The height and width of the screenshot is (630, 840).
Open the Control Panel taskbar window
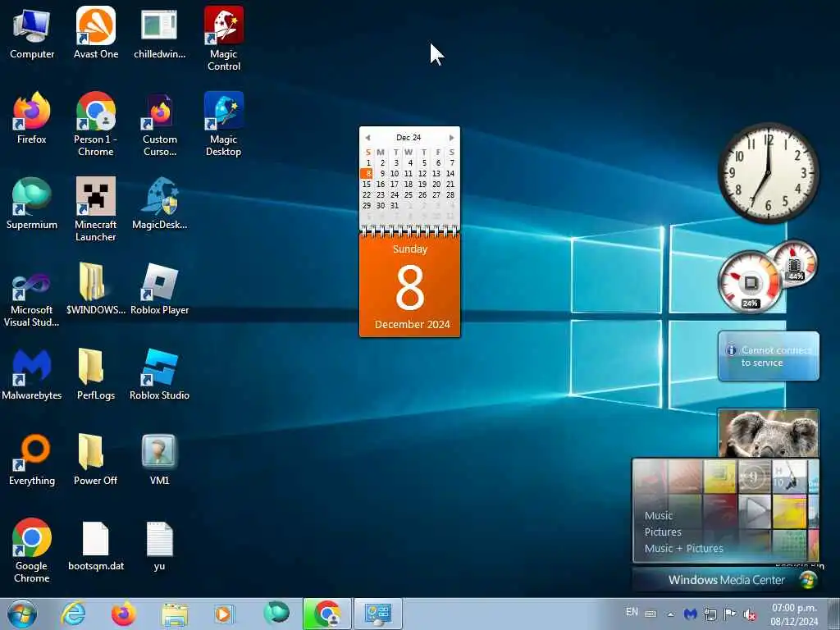click(377, 614)
